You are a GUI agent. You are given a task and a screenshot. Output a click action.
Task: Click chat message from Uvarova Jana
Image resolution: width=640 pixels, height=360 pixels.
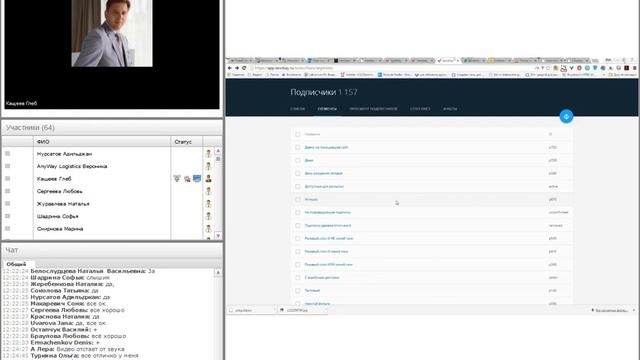[54, 323]
